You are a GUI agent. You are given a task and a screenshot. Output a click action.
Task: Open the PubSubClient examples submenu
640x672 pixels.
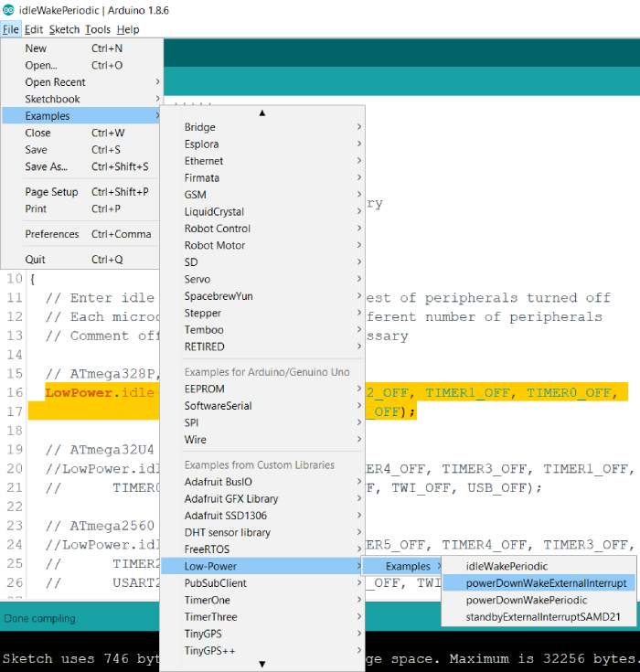pyautogui.click(x=262, y=583)
